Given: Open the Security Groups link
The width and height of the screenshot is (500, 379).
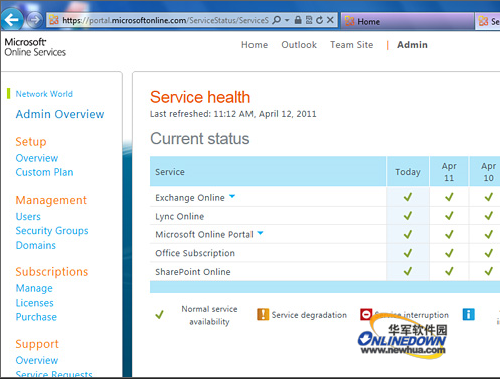Looking at the screenshot, I should [x=52, y=231].
